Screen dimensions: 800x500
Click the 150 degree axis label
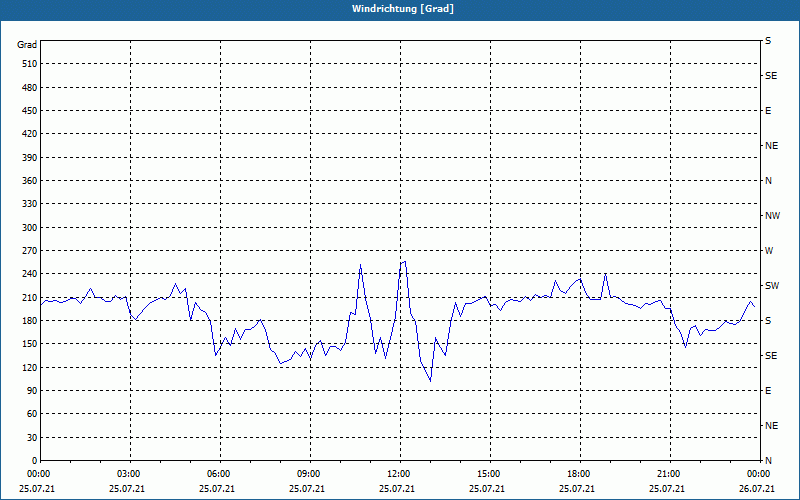click(x=29, y=344)
